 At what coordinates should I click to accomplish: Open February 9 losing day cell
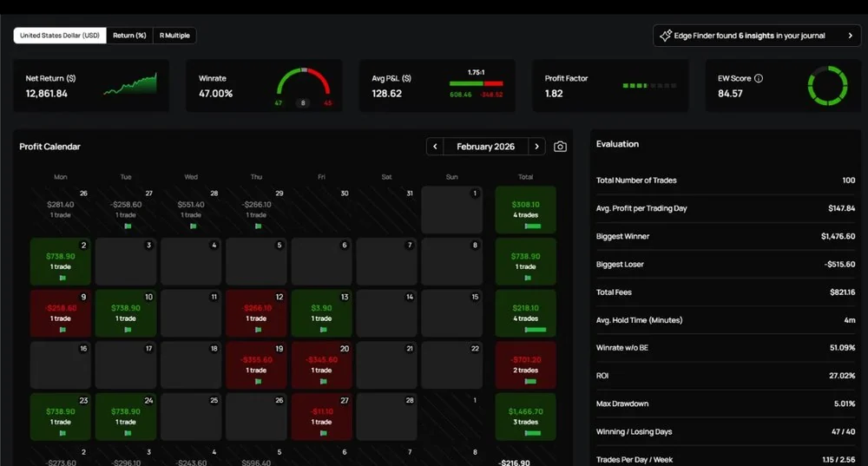(61, 313)
